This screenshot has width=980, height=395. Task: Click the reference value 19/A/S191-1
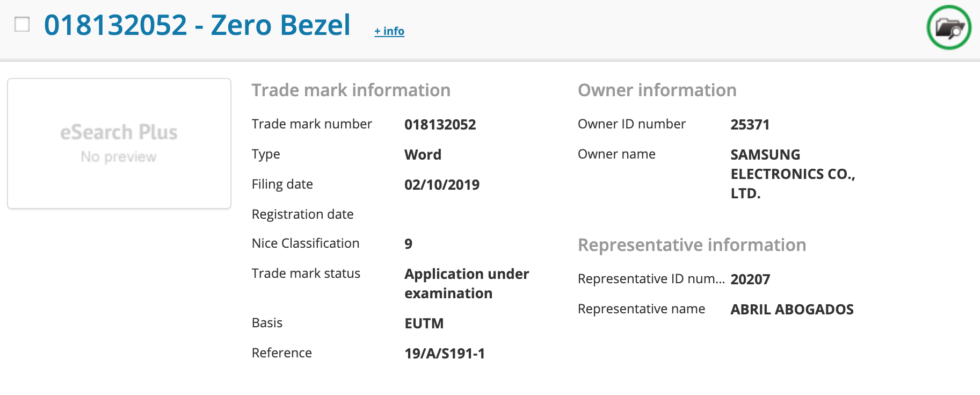(x=444, y=354)
